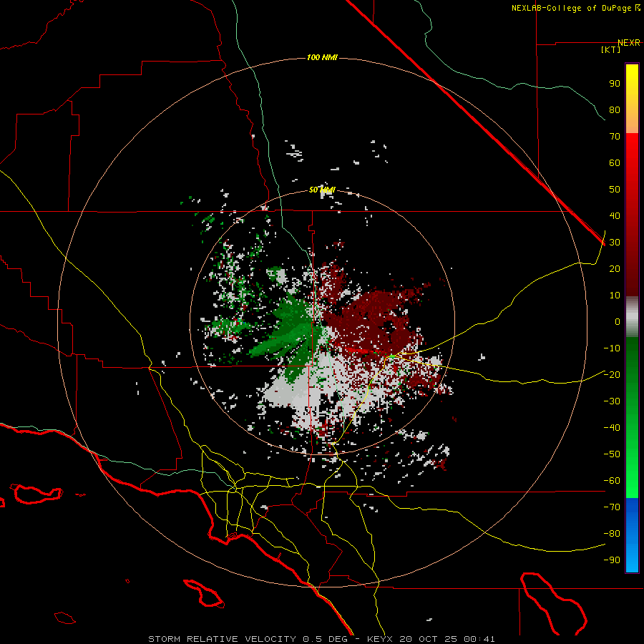Click the -10 value on the color scale
The image size is (644, 644).
612,348
